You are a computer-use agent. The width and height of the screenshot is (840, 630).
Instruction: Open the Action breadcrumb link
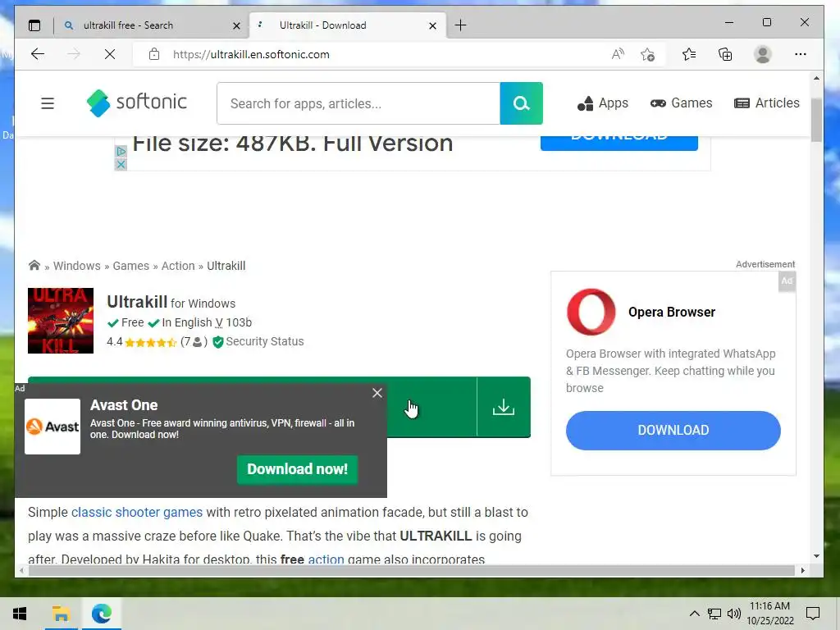point(178,266)
